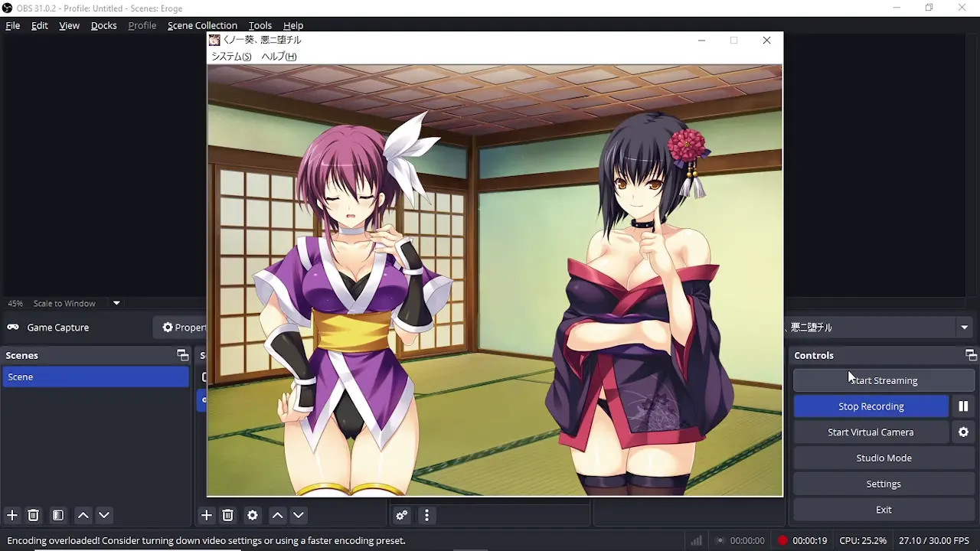
Task: Close the OBS window
Action: click(x=962, y=8)
